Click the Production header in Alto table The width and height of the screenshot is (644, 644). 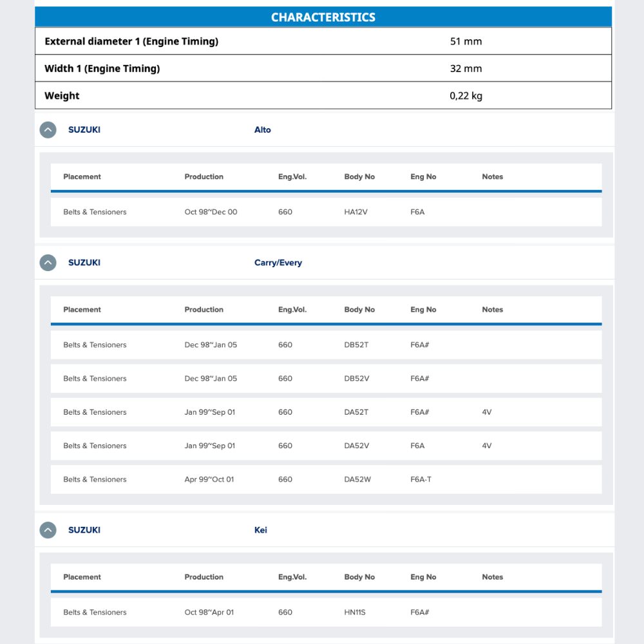pyautogui.click(x=204, y=176)
